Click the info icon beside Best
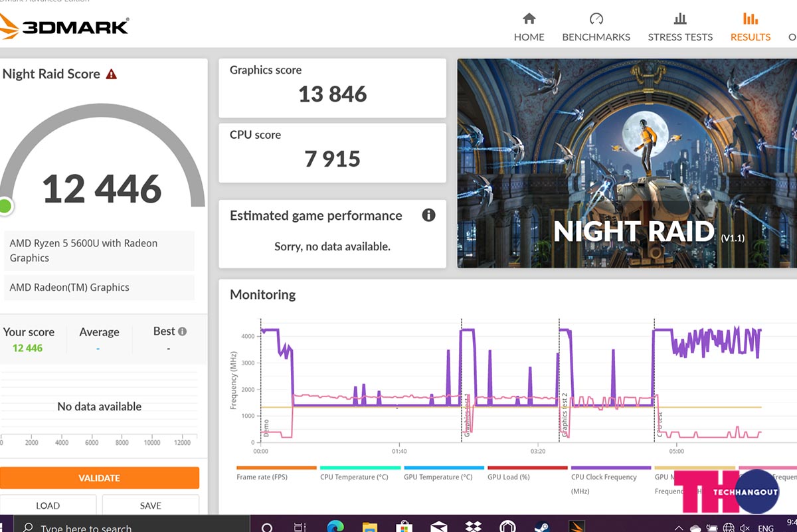This screenshot has height=532, width=797. [x=182, y=331]
